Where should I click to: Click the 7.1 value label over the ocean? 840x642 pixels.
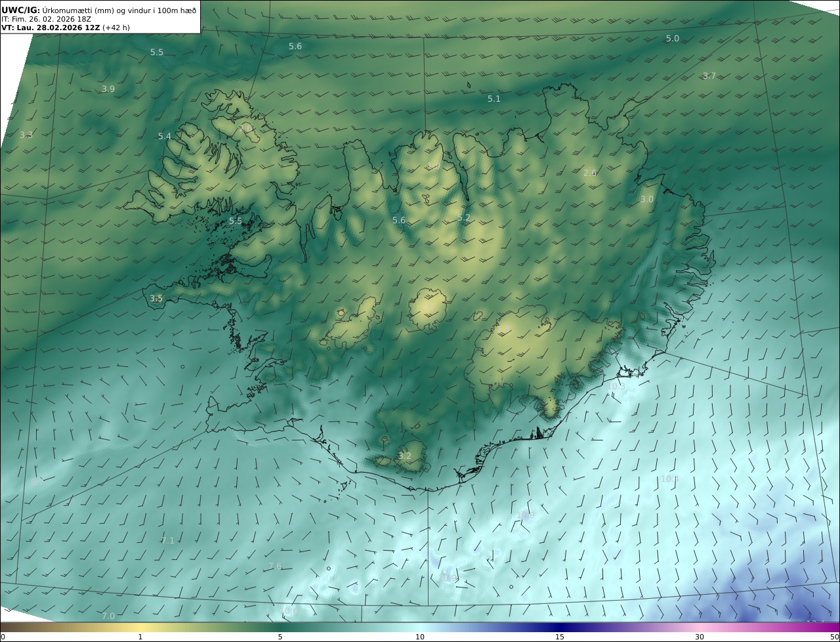[168, 541]
